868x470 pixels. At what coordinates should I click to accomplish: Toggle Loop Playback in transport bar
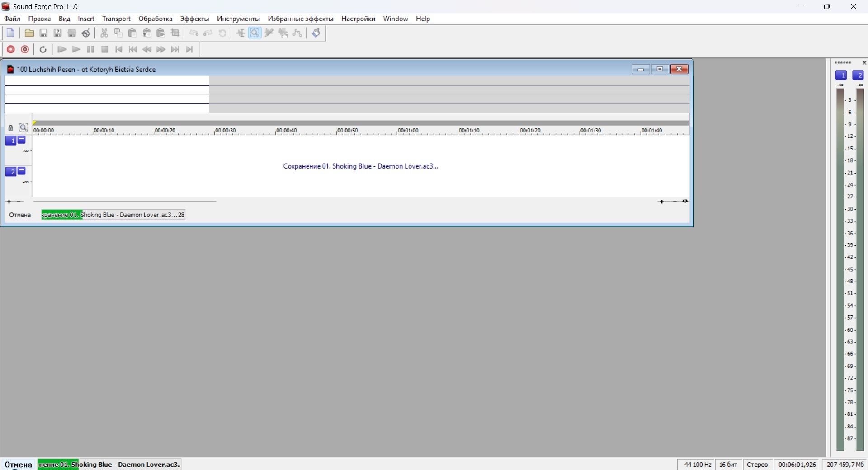(x=43, y=50)
